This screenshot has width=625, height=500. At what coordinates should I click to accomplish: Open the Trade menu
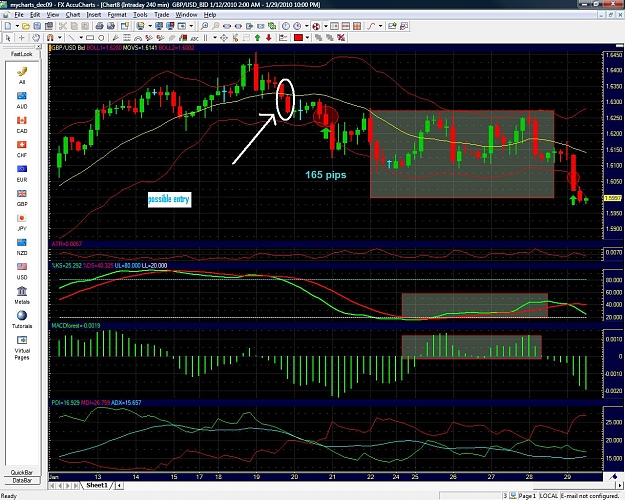161,15
